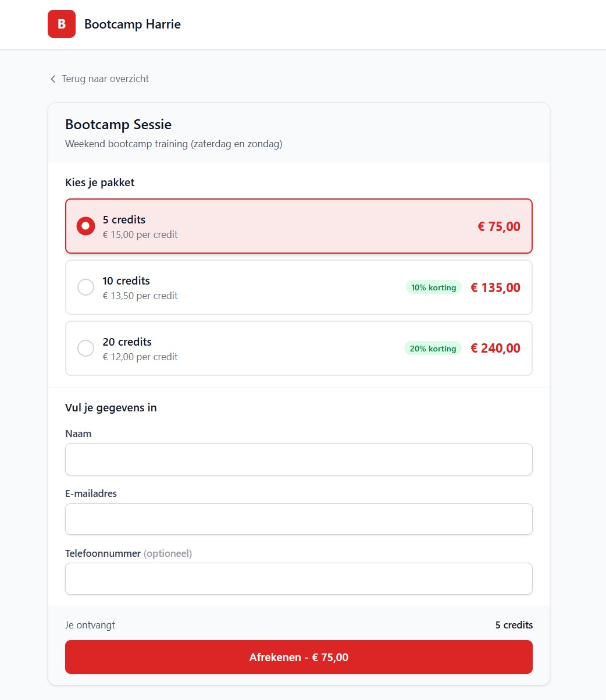Click the 10% korting badge
The height and width of the screenshot is (700, 606).
pos(433,287)
